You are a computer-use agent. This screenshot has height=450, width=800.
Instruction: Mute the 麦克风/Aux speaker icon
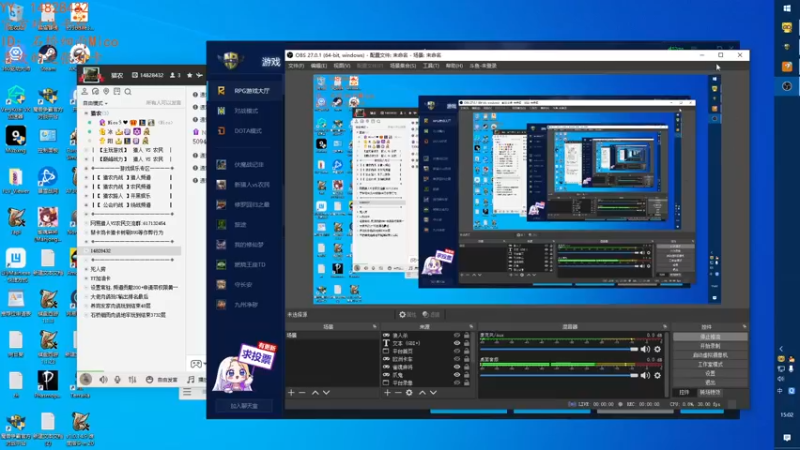click(645, 349)
